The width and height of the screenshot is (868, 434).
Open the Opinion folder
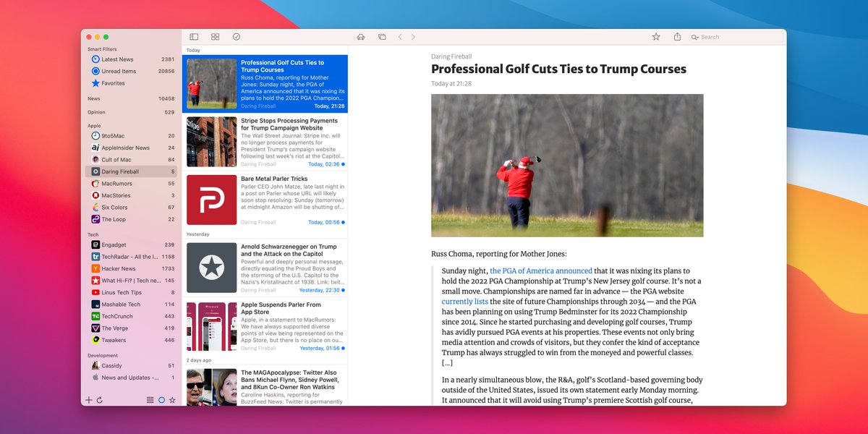tap(131, 112)
